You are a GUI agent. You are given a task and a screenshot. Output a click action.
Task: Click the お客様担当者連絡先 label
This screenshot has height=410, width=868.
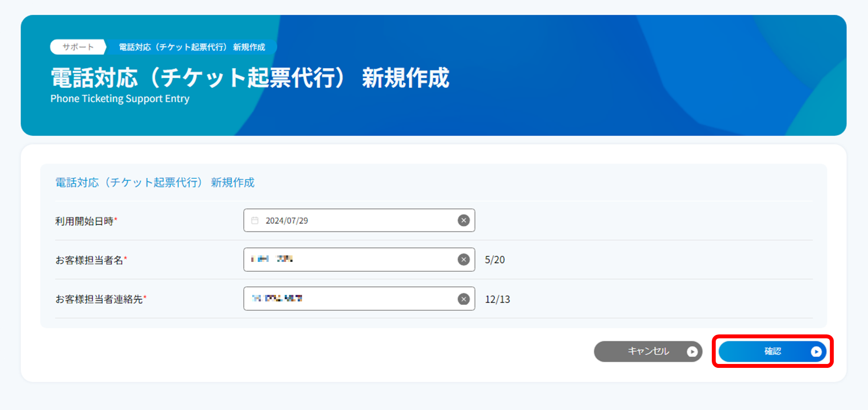tap(101, 299)
